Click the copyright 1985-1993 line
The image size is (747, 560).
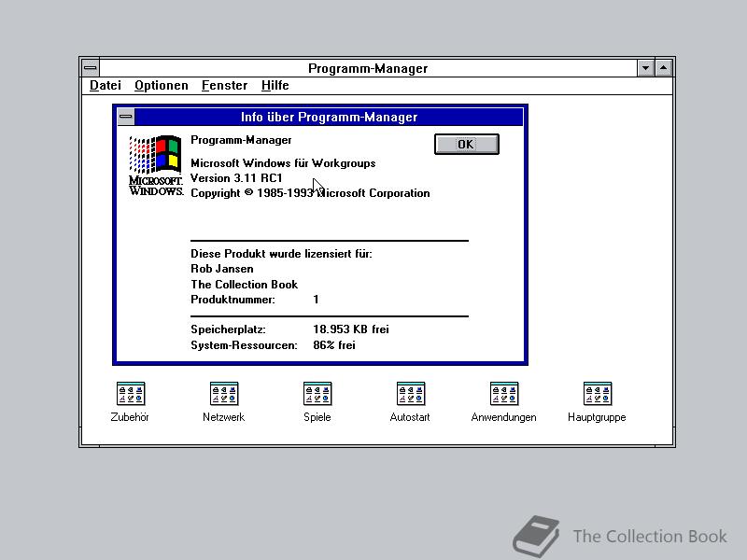coord(310,193)
